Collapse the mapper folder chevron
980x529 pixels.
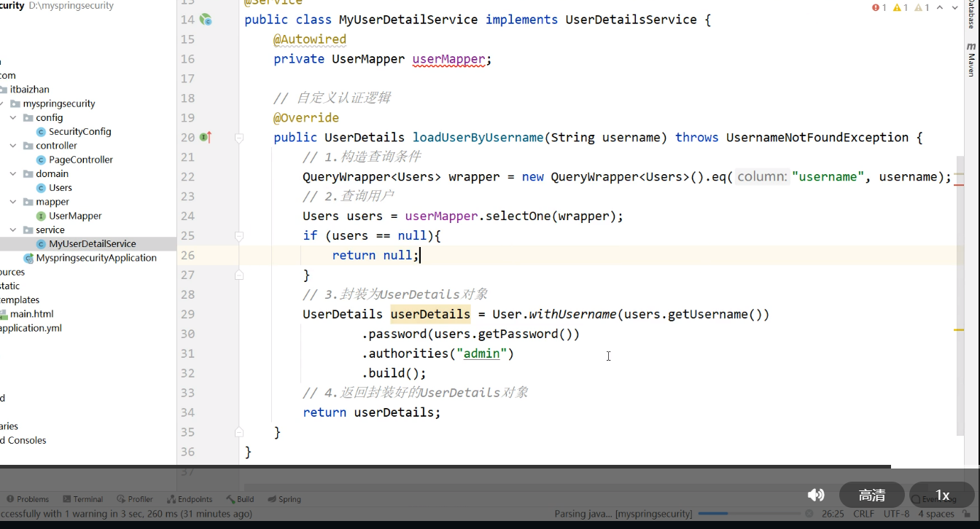pos(13,202)
